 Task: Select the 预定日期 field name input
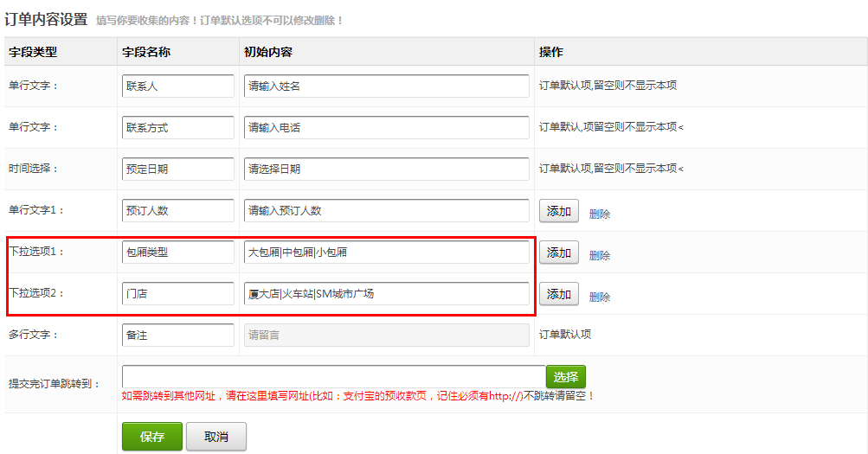pos(178,169)
